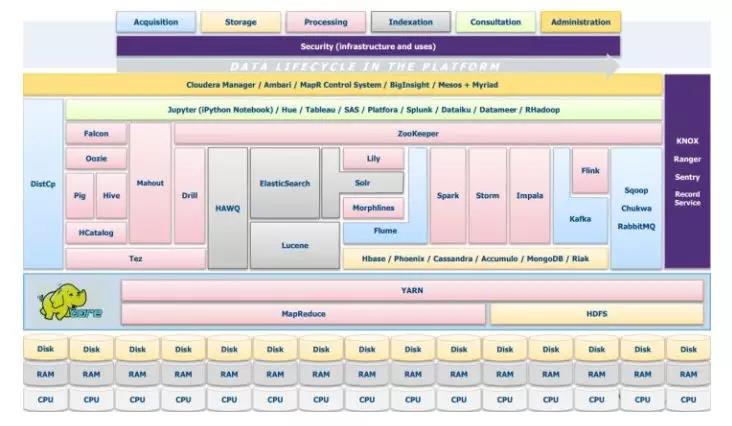Click the Security infrastructure purple bar

[368, 46]
